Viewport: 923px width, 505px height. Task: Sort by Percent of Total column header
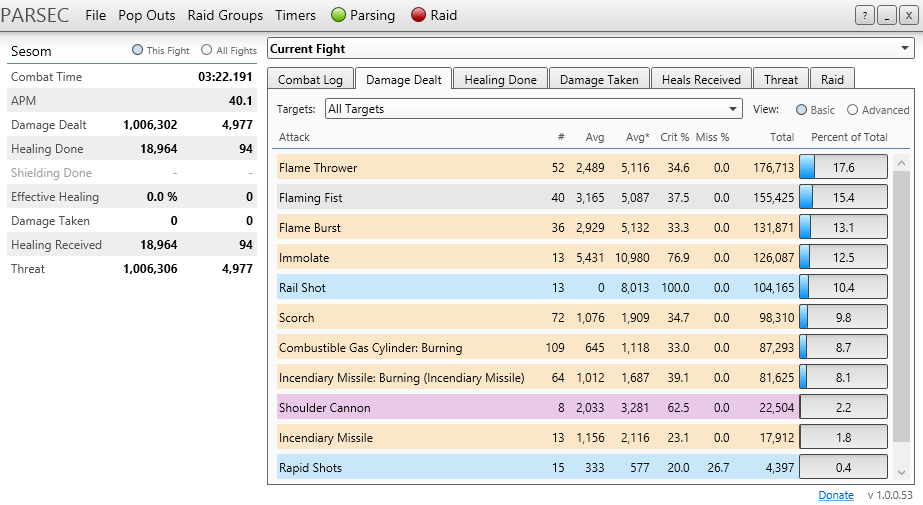tap(849, 137)
